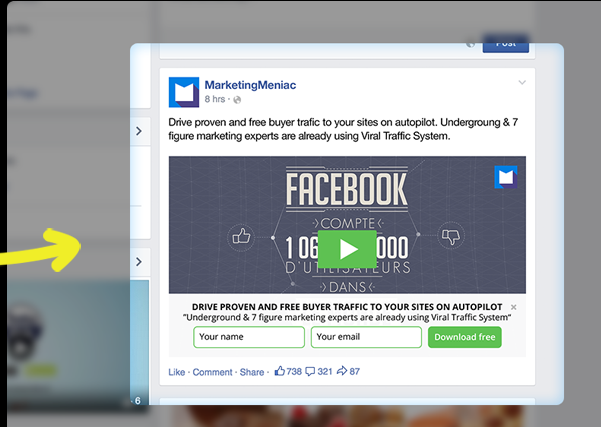Screen dimensions: 601x427
Task: Close the opt-in banner with X
Action: click(x=514, y=307)
